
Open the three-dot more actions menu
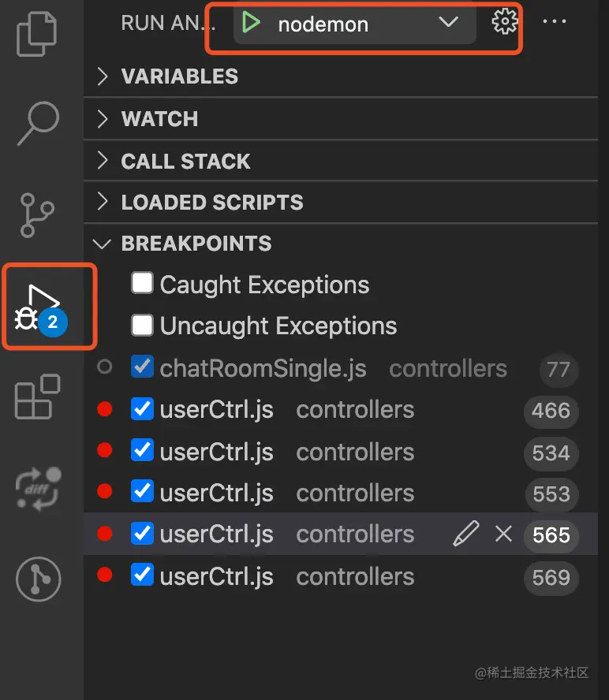[555, 22]
